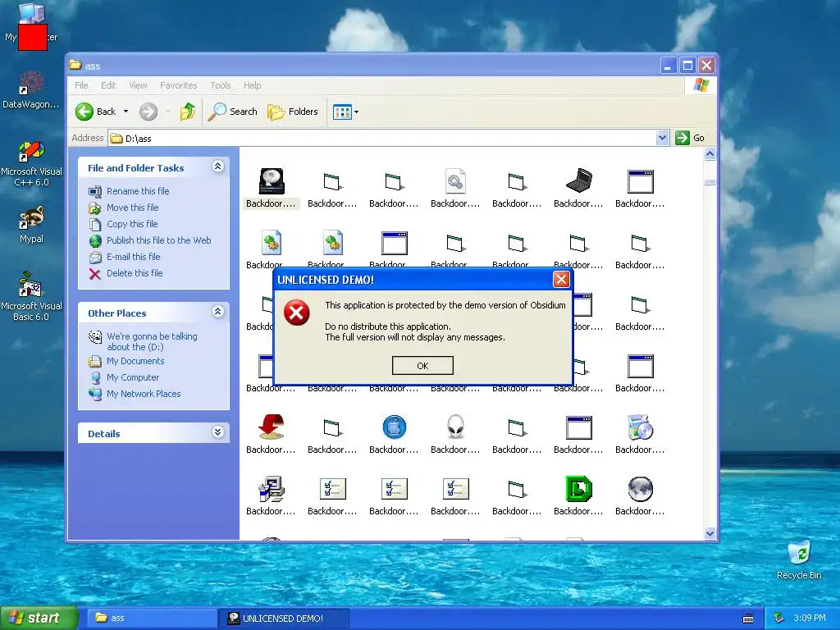
Task: Collapse the Other Places panel
Action: click(217, 312)
